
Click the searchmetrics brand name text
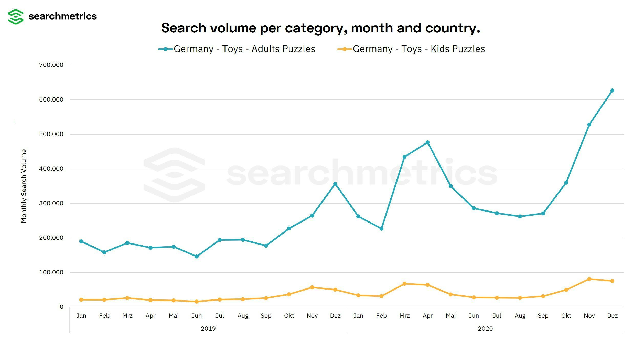pos(62,16)
